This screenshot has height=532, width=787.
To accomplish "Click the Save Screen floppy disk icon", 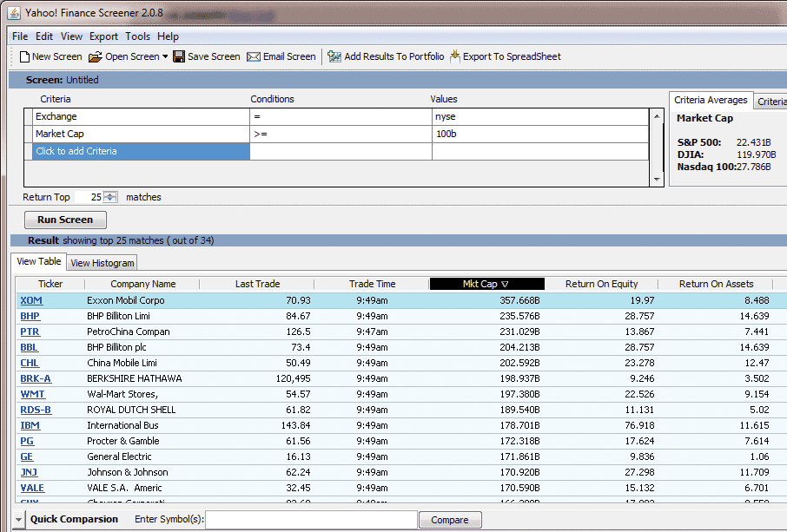I will [179, 57].
